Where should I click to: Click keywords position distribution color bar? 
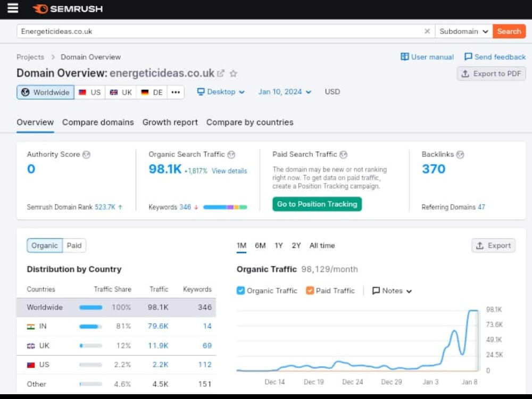pos(225,207)
